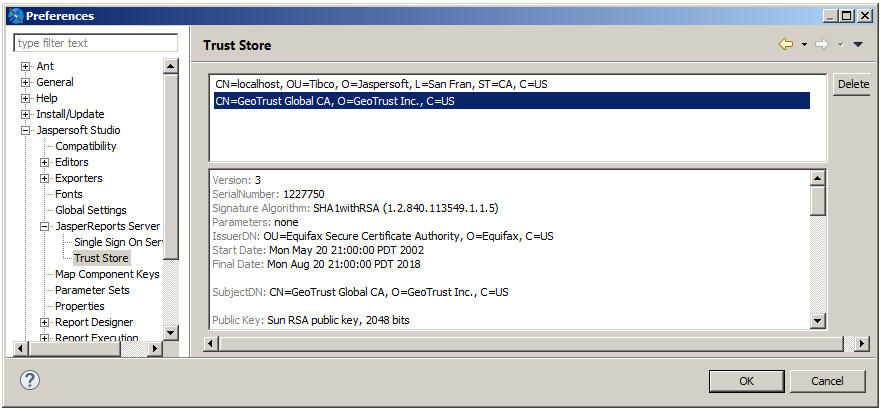Expand the Install/Update tree node
Image resolution: width=881 pixels, height=411 pixels.
coord(25,115)
